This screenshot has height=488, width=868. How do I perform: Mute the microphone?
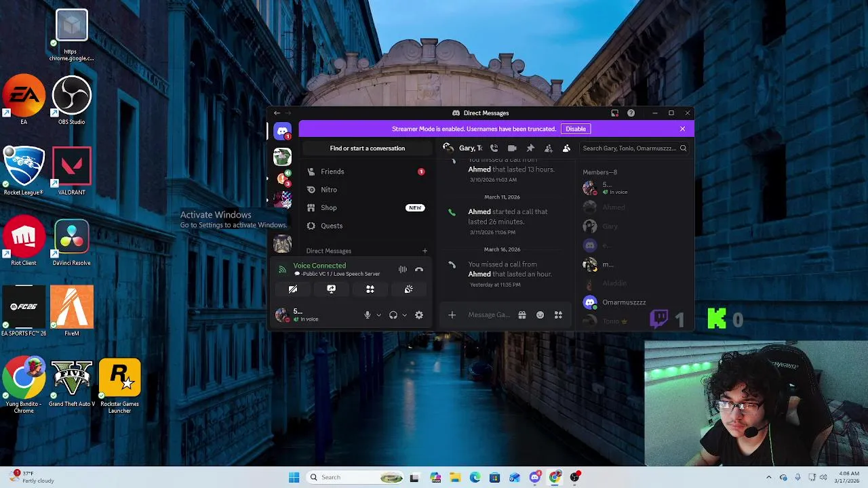tap(368, 314)
